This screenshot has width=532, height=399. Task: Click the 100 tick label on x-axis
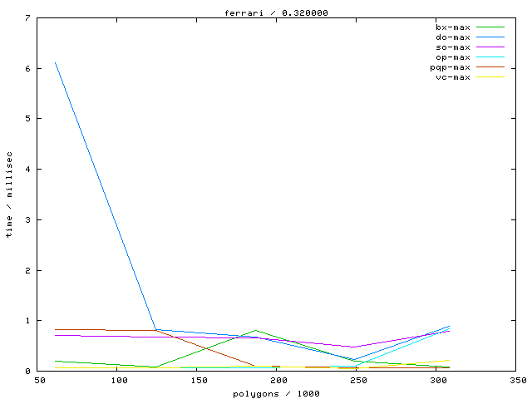tap(119, 381)
